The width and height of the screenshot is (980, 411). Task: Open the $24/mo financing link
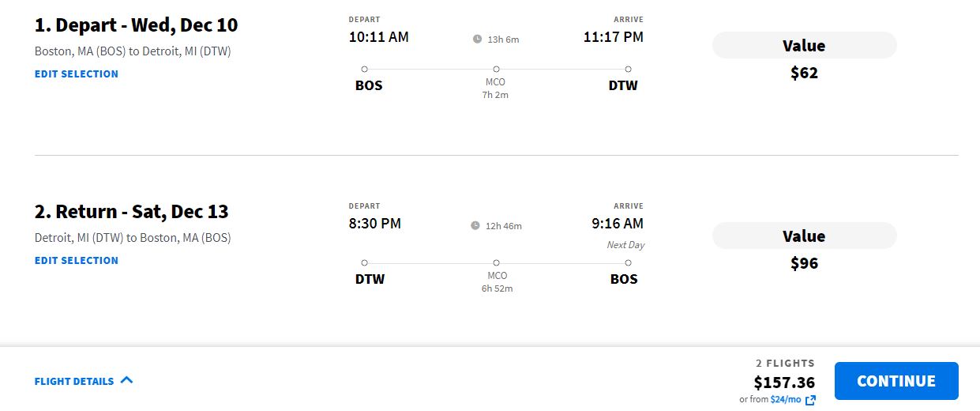[785, 400]
